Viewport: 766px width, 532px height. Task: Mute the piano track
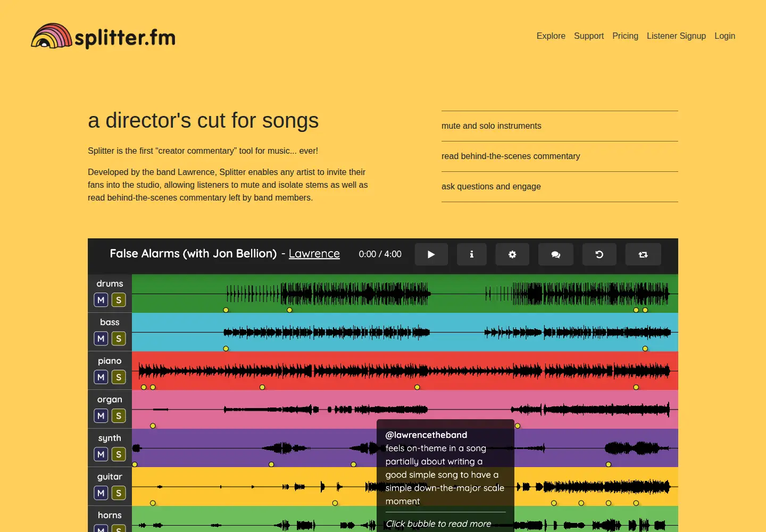click(101, 377)
